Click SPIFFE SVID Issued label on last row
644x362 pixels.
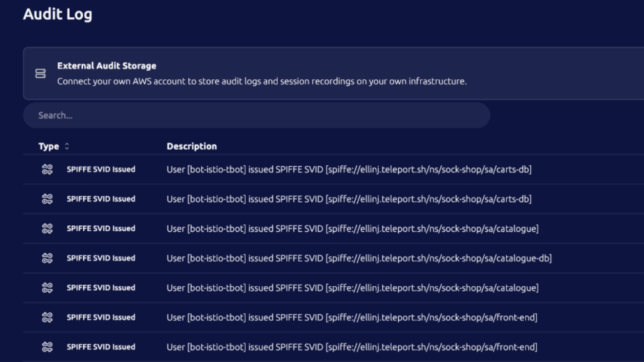click(101, 347)
